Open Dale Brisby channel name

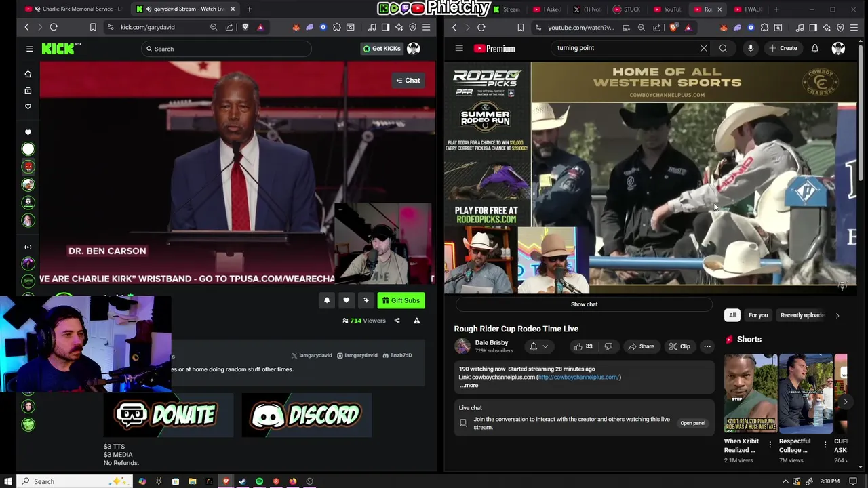pos(492,342)
